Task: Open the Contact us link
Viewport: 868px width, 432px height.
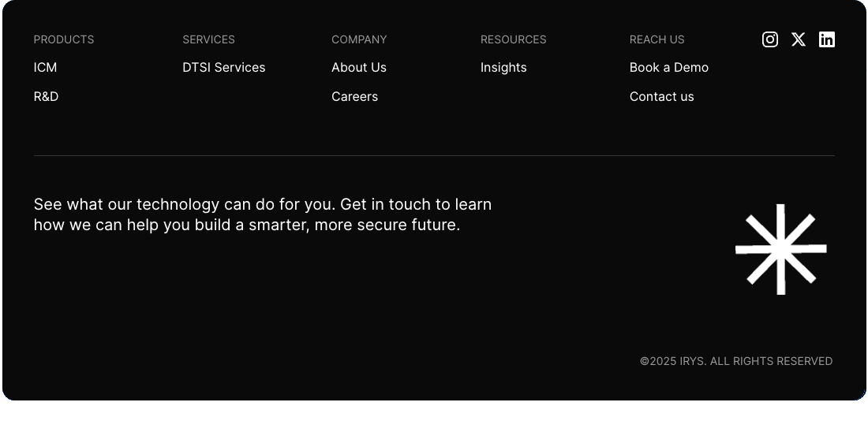Action: [x=661, y=97]
